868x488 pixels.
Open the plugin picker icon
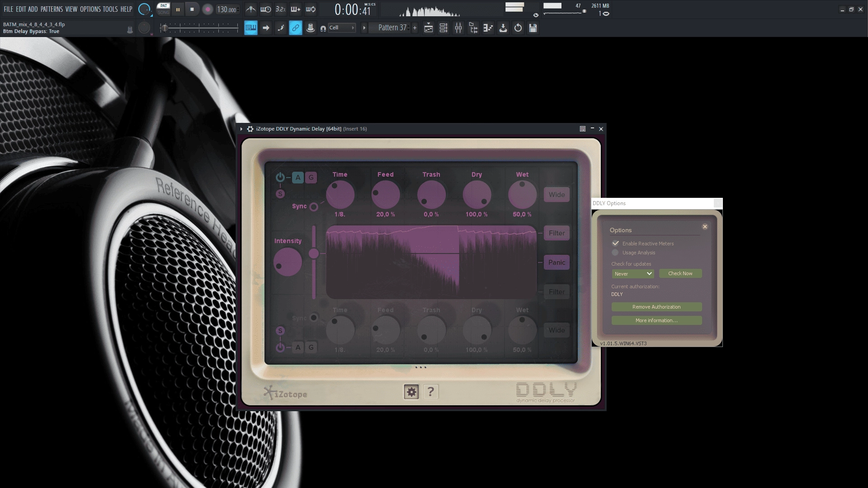[488, 28]
